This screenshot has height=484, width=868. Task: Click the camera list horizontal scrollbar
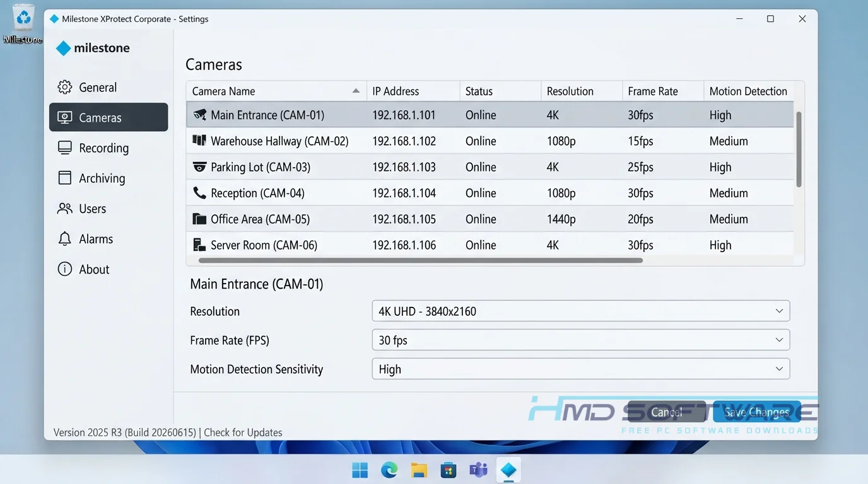pos(421,260)
